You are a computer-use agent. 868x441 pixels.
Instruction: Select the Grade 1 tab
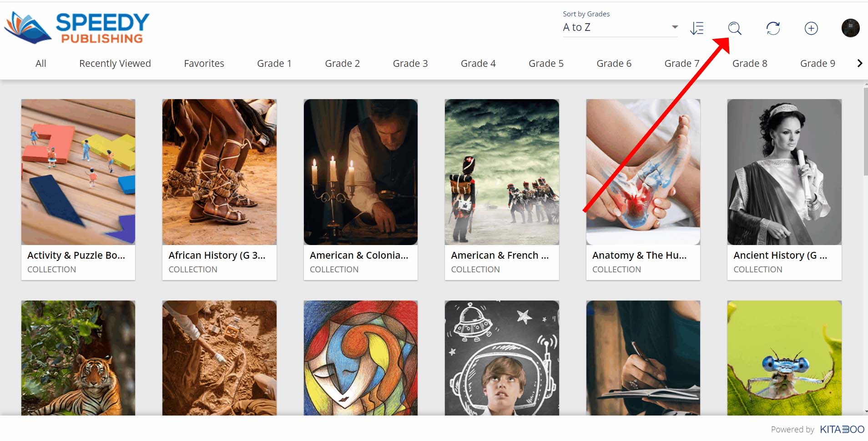[274, 63]
